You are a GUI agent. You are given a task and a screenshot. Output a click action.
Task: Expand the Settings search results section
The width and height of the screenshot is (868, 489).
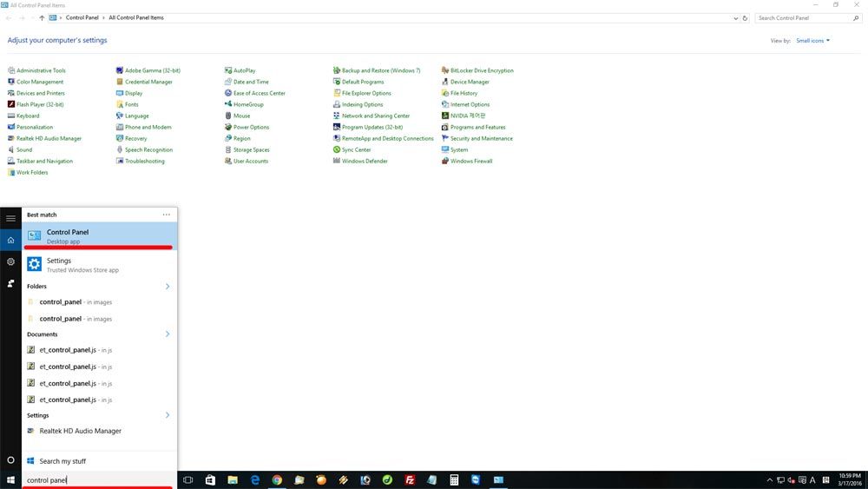(x=168, y=415)
